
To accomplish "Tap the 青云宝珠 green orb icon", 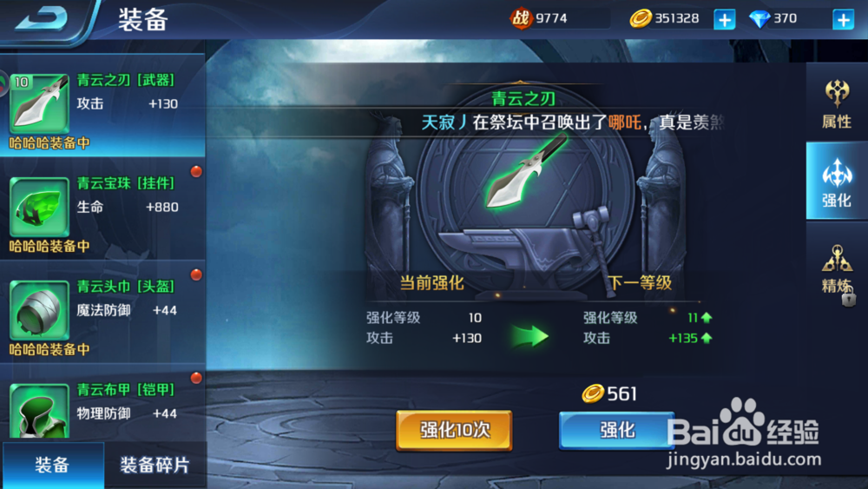I will tap(39, 207).
